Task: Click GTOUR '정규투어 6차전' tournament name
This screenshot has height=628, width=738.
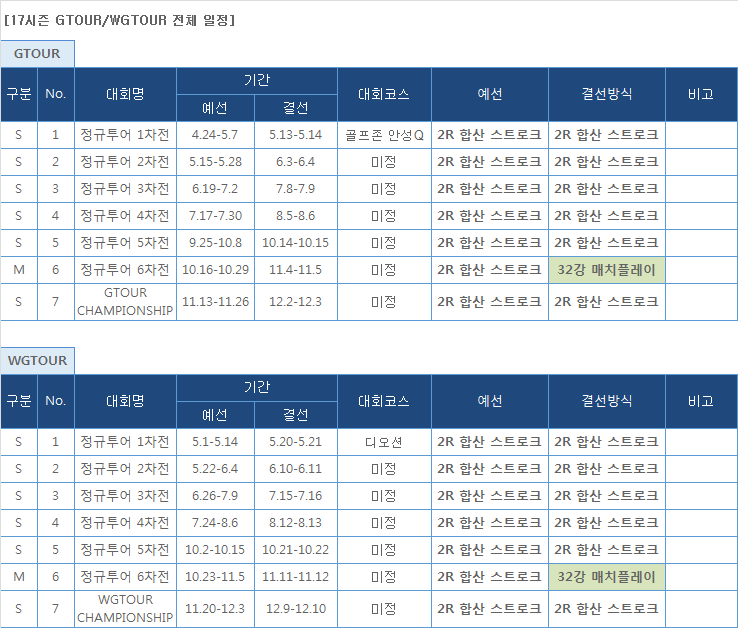Action: tap(125, 270)
